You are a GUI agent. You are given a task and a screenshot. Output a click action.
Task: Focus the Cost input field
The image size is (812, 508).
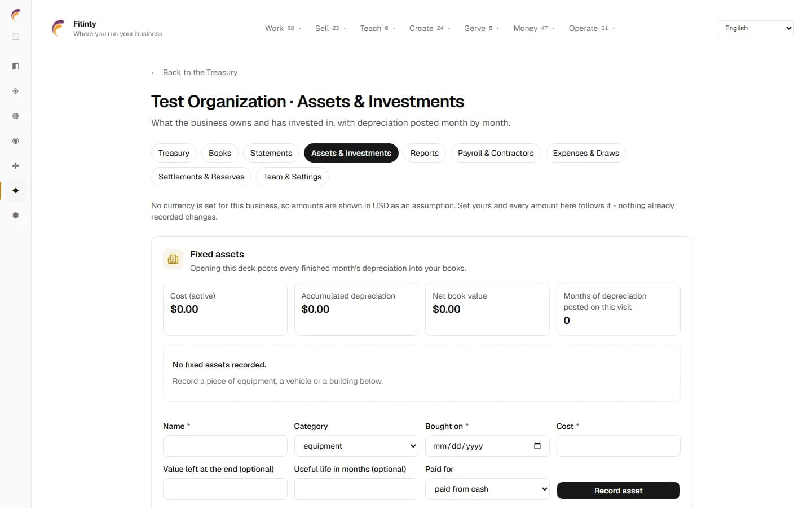(619, 446)
